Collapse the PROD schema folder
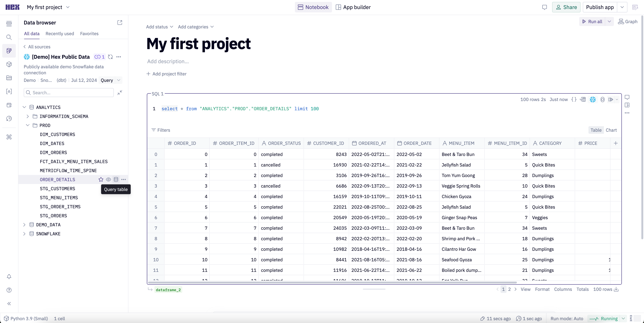The image size is (644, 323). pyautogui.click(x=28, y=125)
